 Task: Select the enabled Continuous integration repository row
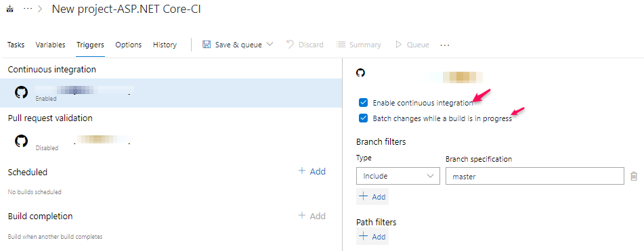coord(171,93)
